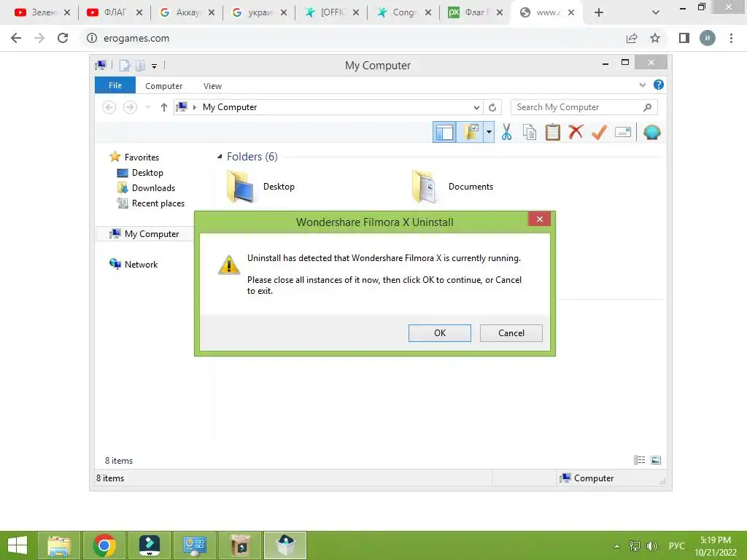Image resolution: width=747 pixels, height=560 pixels.
Task: Toggle the Chrome side panel icon
Action: pyautogui.click(x=684, y=38)
